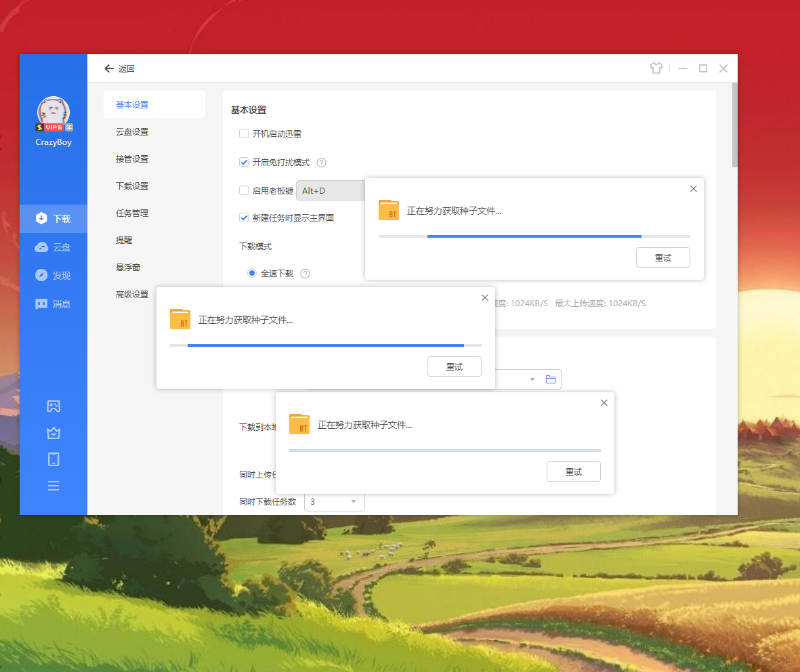This screenshot has height=672, width=800.
Task: Go to 发现 compass icon in sidebar
Action: [x=41, y=276]
